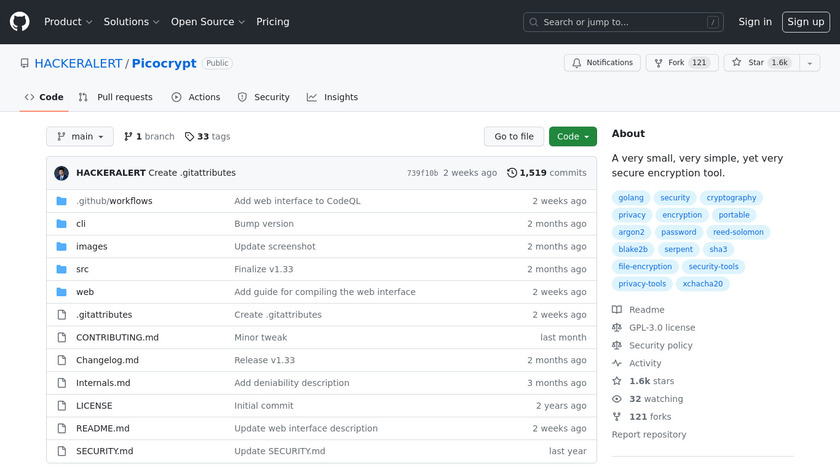This screenshot has width=840, height=472.
Task: Expand the Product menu
Action: [68, 22]
